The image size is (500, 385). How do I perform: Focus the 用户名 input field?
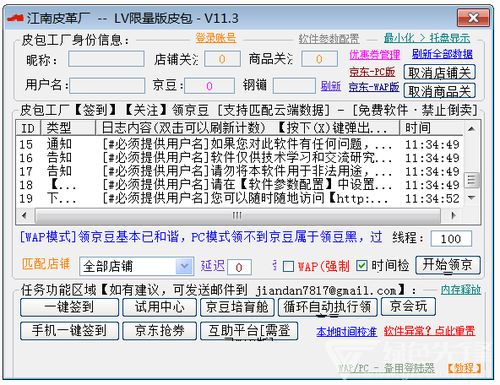(x=107, y=86)
